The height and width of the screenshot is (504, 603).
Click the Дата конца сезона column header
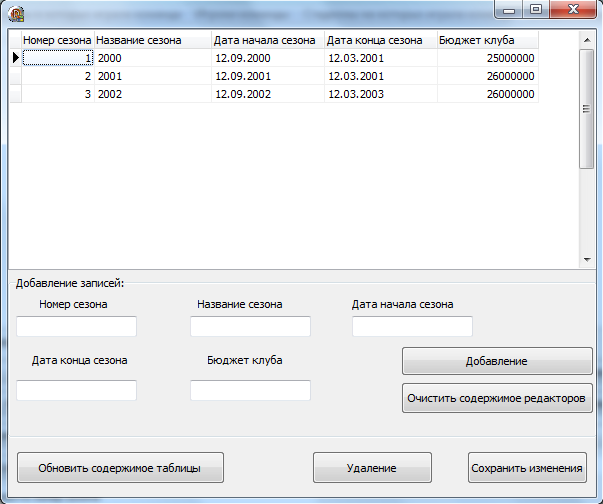[x=381, y=40]
